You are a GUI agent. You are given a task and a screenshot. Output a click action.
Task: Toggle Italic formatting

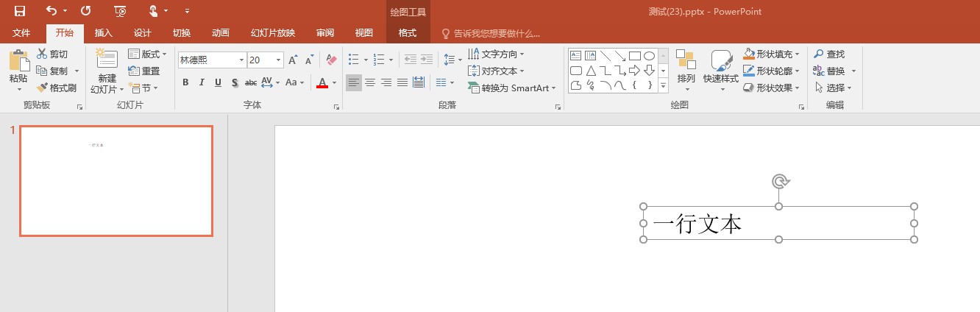coord(202,82)
